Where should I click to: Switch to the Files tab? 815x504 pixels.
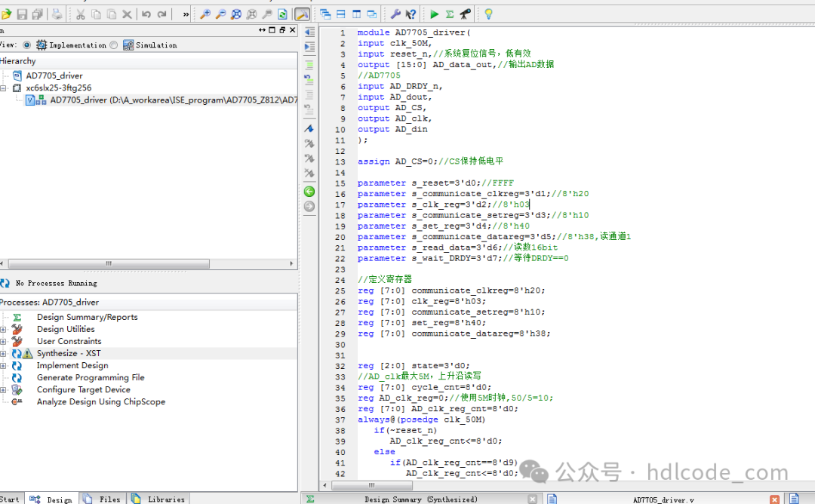pos(103,499)
